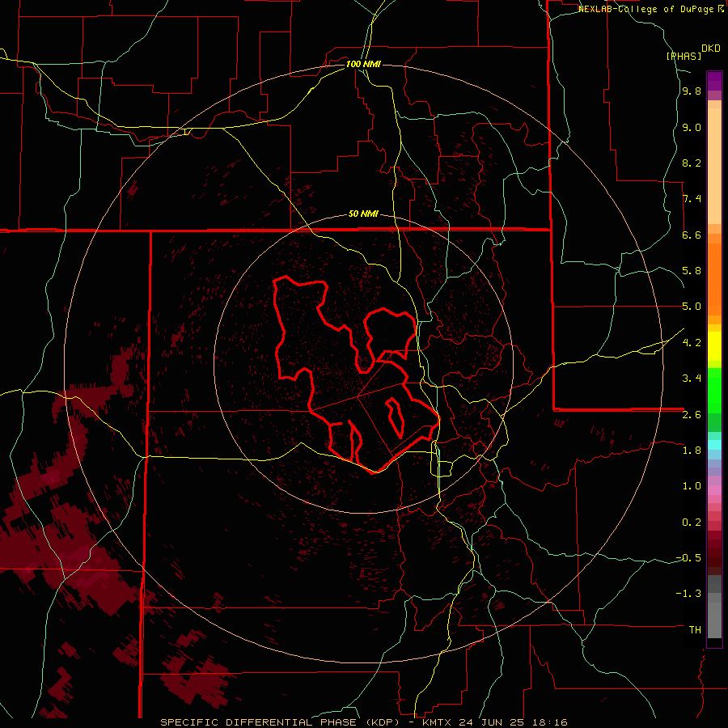The height and width of the screenshot is (728, 728).
Task: Click the purple top segment of the color bar
Action: coord(714,81)
